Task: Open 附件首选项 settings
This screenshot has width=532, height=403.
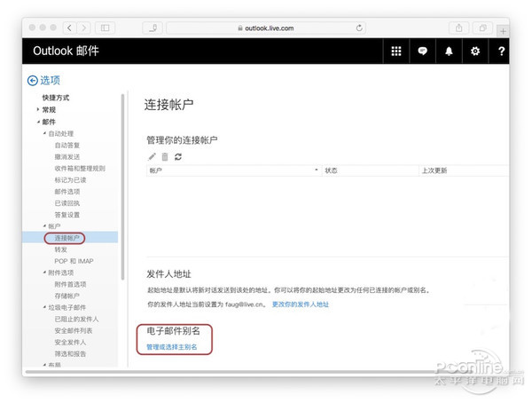Action: click(x=70, y=284)
